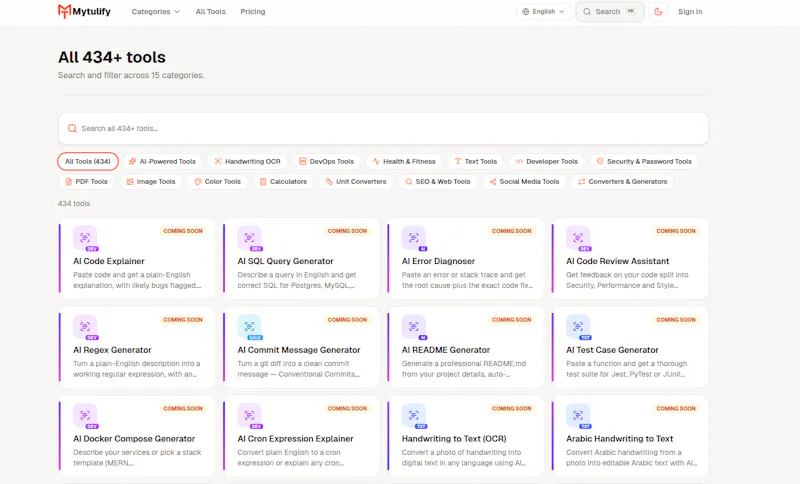800x484 pixels.
Task: Click the AI SQL Query Generator icon
Action: coord(249,238)
